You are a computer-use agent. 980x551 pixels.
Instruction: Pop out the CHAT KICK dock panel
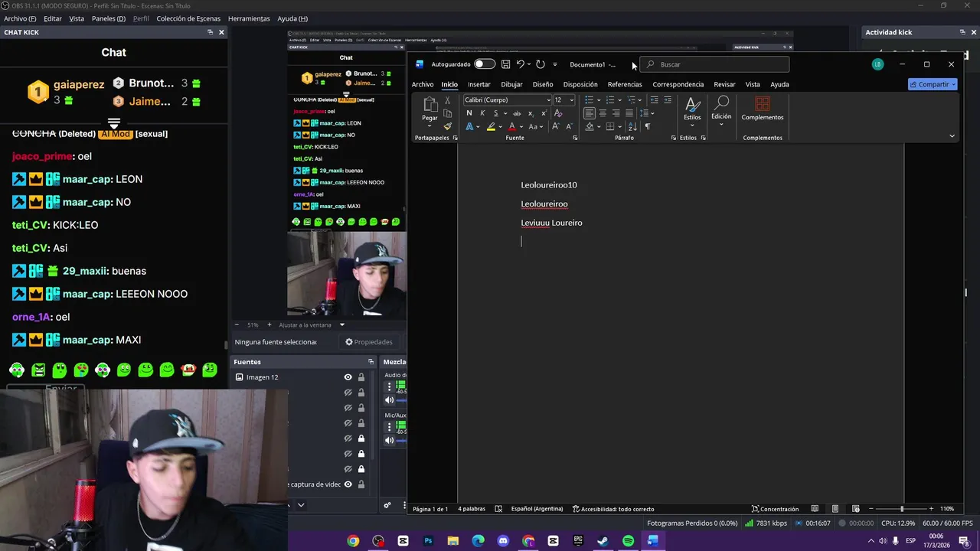(210, 32)
